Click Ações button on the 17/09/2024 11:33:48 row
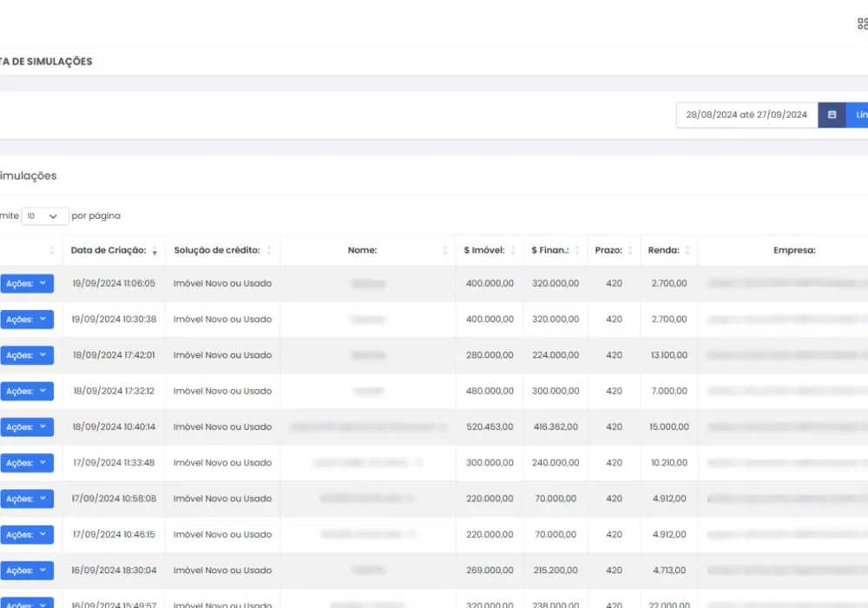This screenshot has height=608, width=868. click(26, 463)
